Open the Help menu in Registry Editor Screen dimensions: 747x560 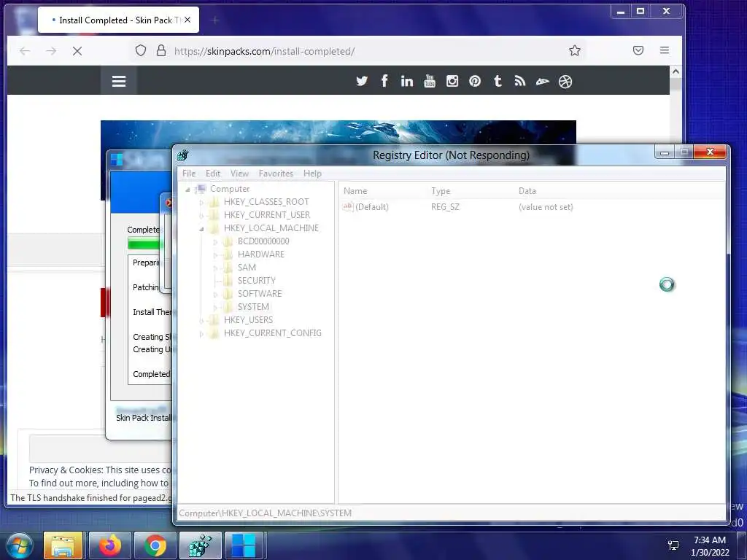312,174
